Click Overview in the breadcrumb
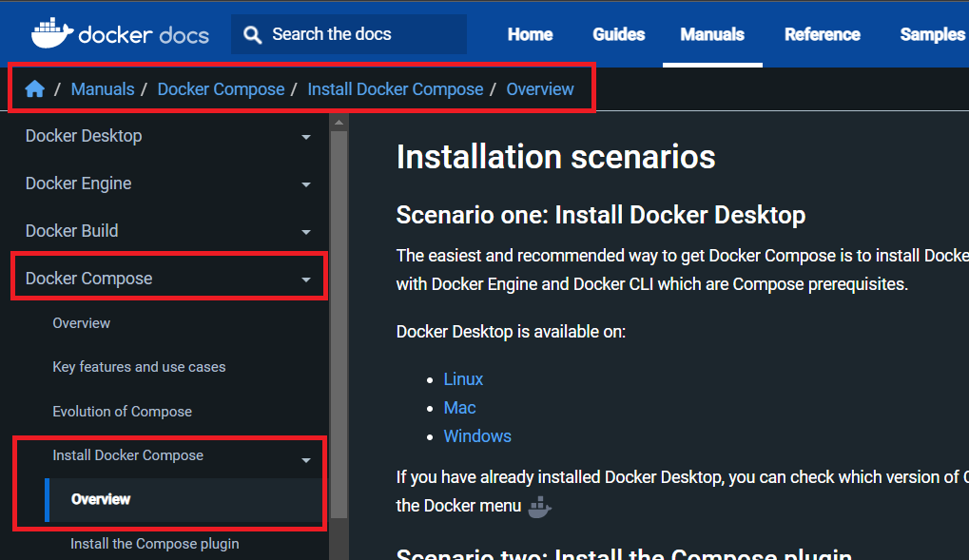Screen dimensions: 969x560 point(540,89)
